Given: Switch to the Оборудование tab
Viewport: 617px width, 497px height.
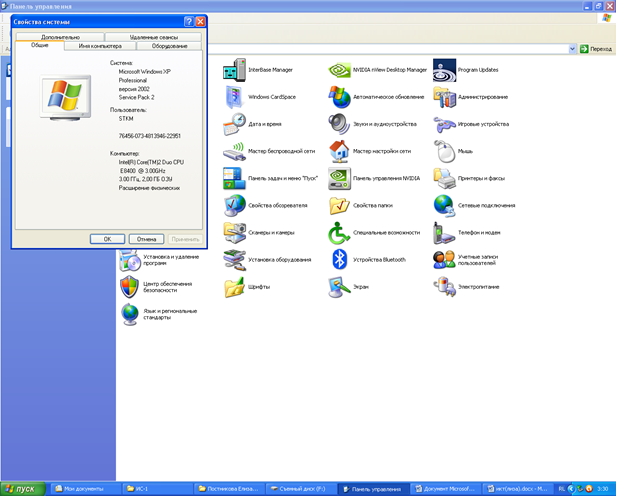Looking at the screenshot, I should point(169,46).
